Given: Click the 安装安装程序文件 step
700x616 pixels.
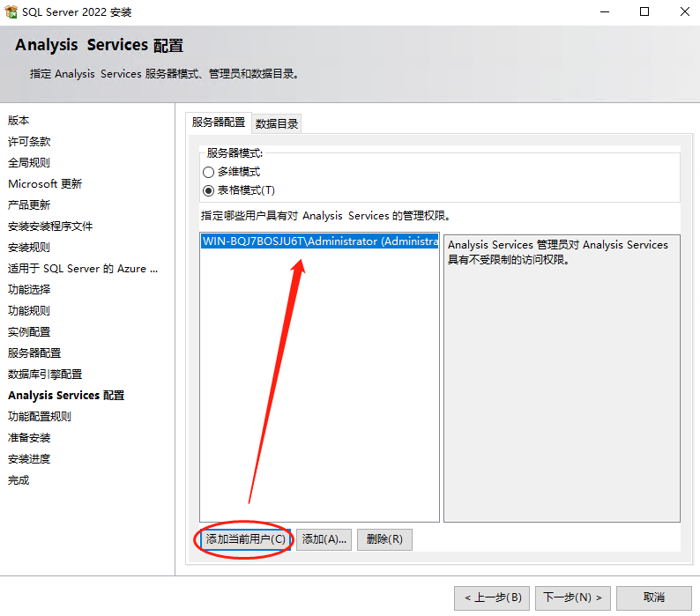Looking at the screenshot, I should click(x=50, y=226).
